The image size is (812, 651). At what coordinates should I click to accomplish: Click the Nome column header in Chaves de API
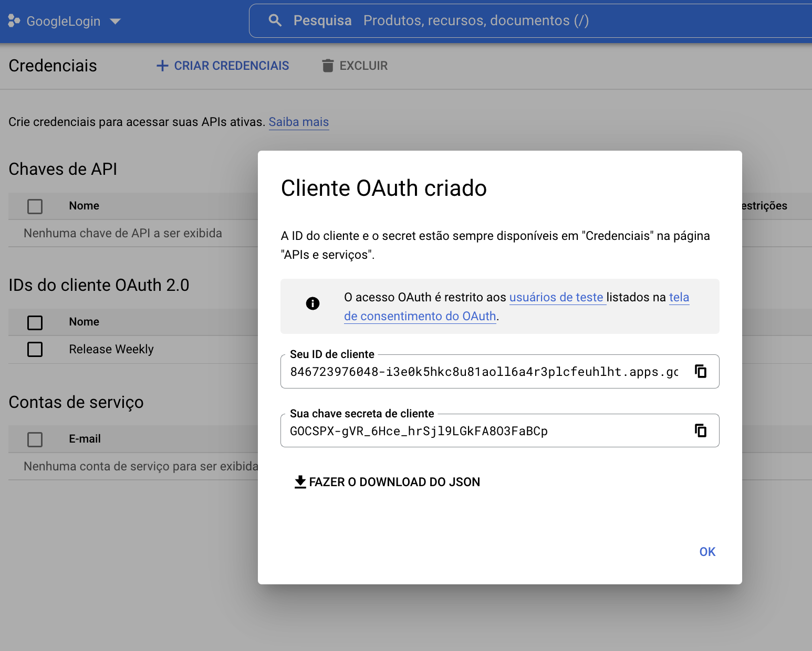point(84,206)
